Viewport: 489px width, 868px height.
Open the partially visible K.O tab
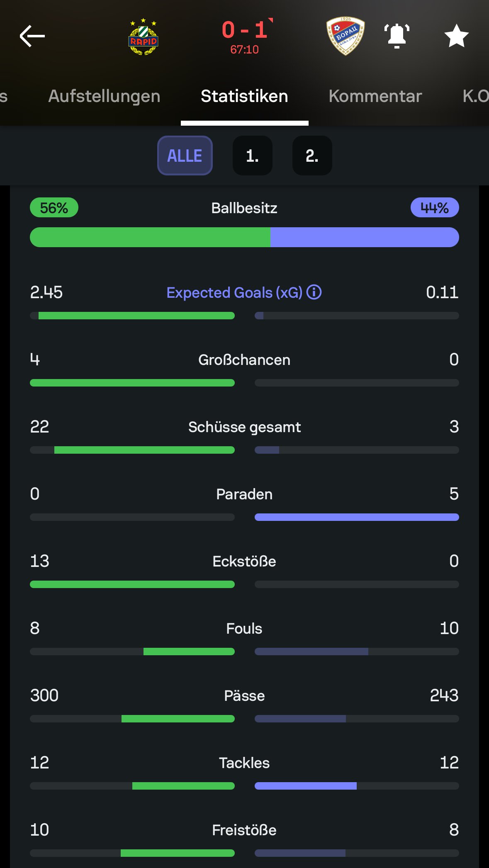475,96
